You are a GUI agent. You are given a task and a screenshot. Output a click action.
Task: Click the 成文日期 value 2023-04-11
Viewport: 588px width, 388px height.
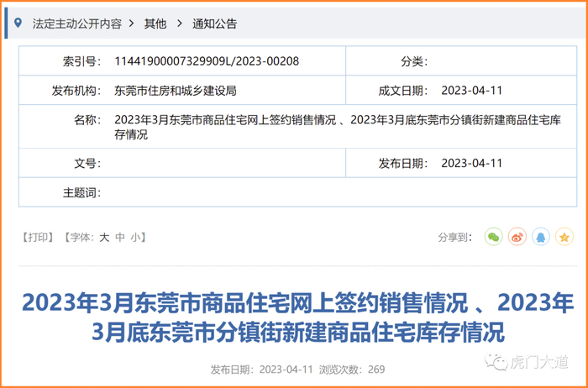click(x=472, y=91)
